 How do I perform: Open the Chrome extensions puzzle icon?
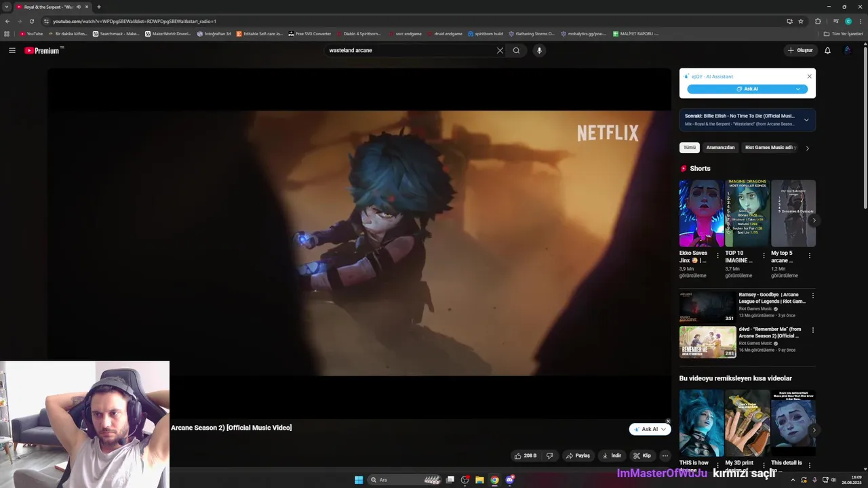(818, 21)
